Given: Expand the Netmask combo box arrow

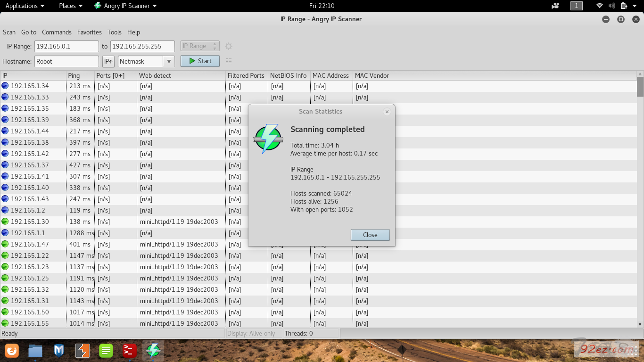Looking at the screenshot, I should (169, 61).
